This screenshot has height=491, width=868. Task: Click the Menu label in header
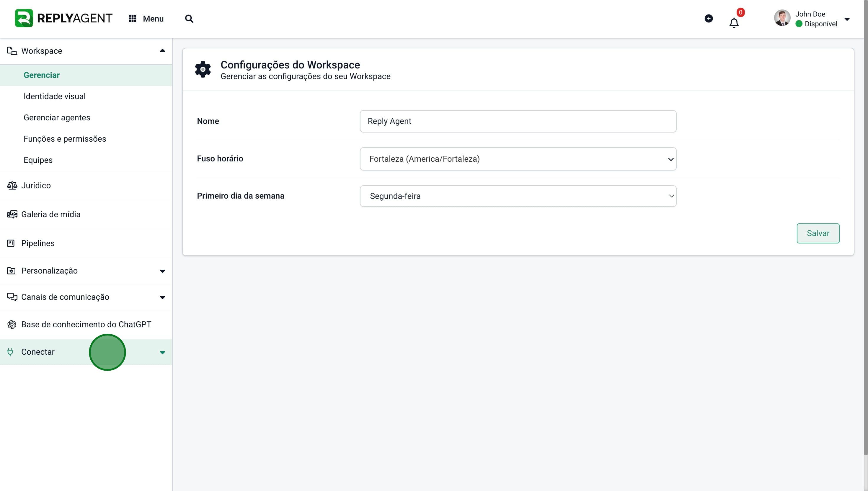click(153, 19)
